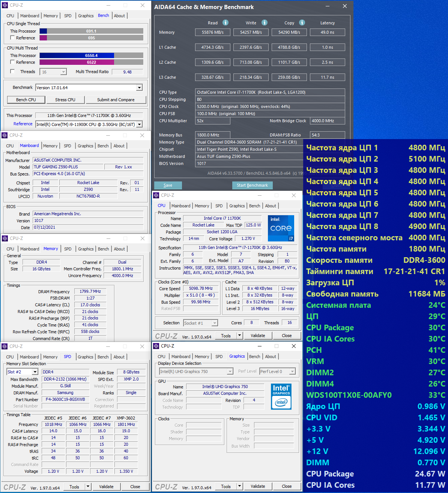Tick the Threads checkbox in the Bench window

click(x=12, y=71)
